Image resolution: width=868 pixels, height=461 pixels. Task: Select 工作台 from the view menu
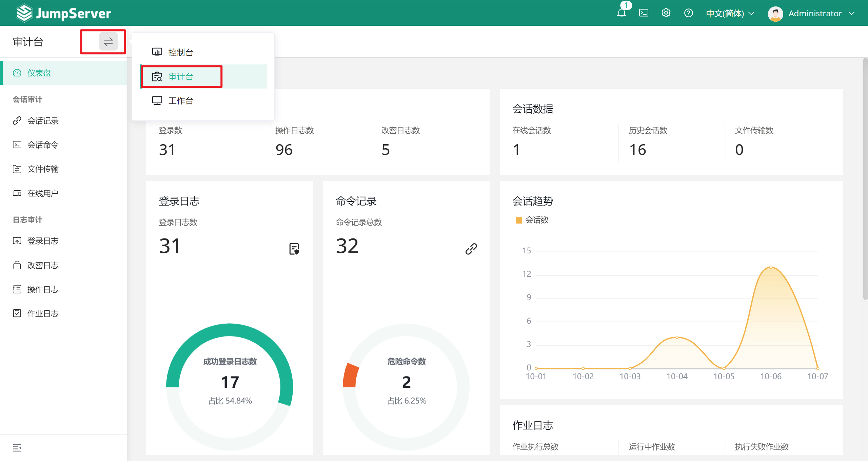tap(203, 101)
